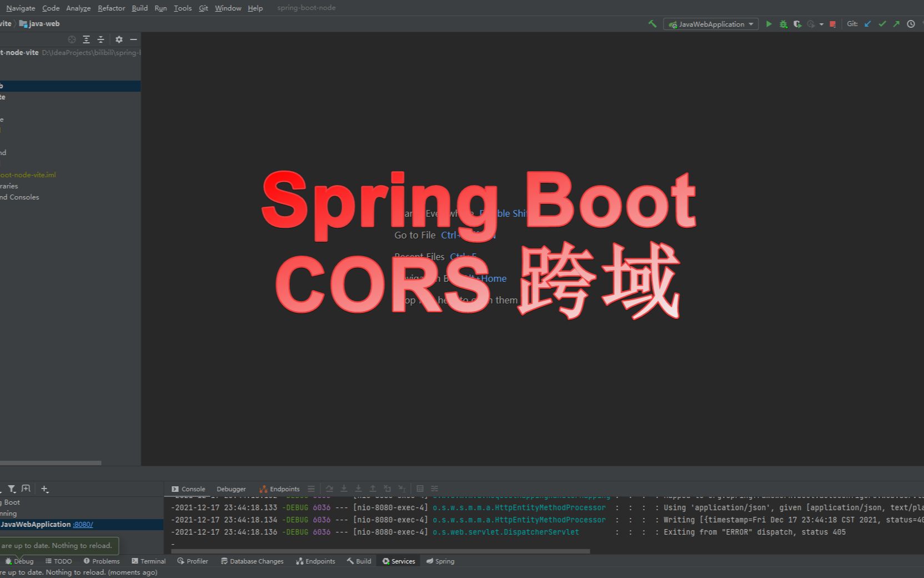Select the boot-node-vite.iml file
Viewport: 924px width, 578px height.
[x=28, y=175]
